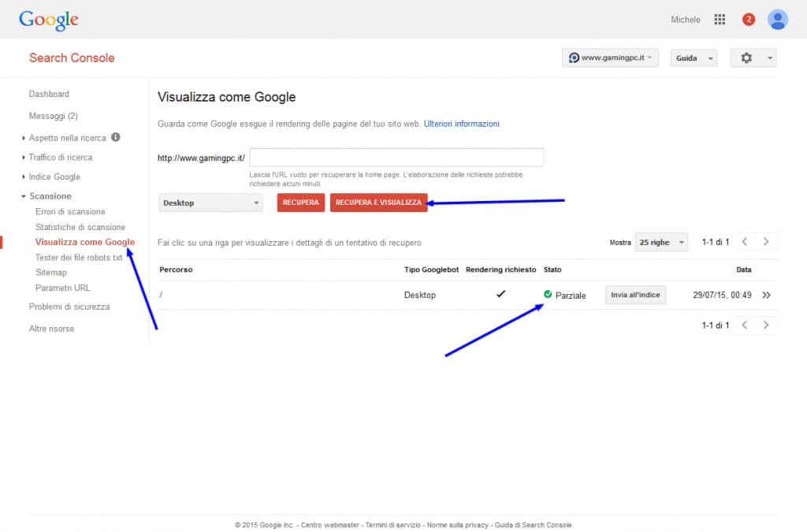Open Parametri URL in the sidebar

click(62, 288)
